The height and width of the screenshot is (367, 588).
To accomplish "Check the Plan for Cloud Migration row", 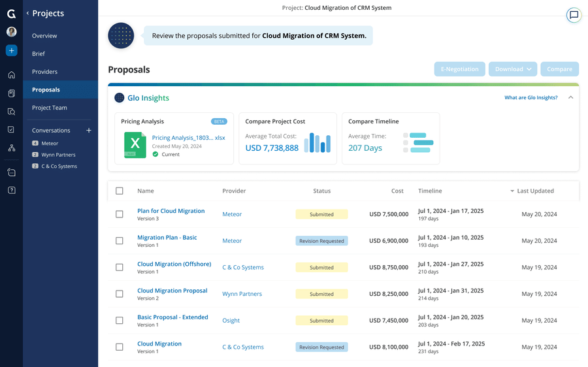I will point(120,214).
